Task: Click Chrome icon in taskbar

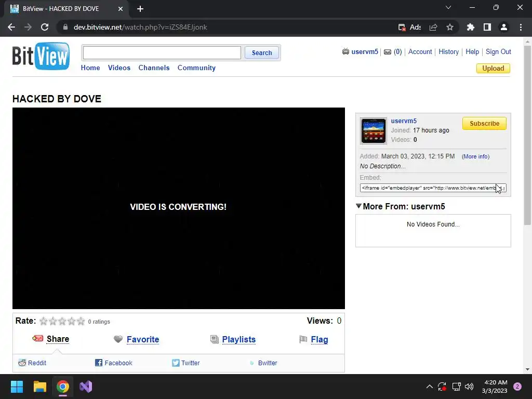Action: (x=63, y=387)
